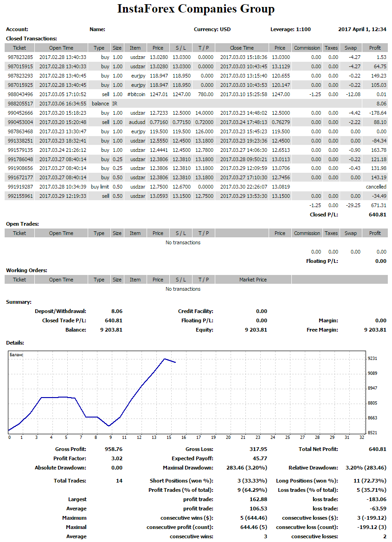
Task: Click the "Closed P/L:" label in Closed Transactions
Action: point(324,215)
